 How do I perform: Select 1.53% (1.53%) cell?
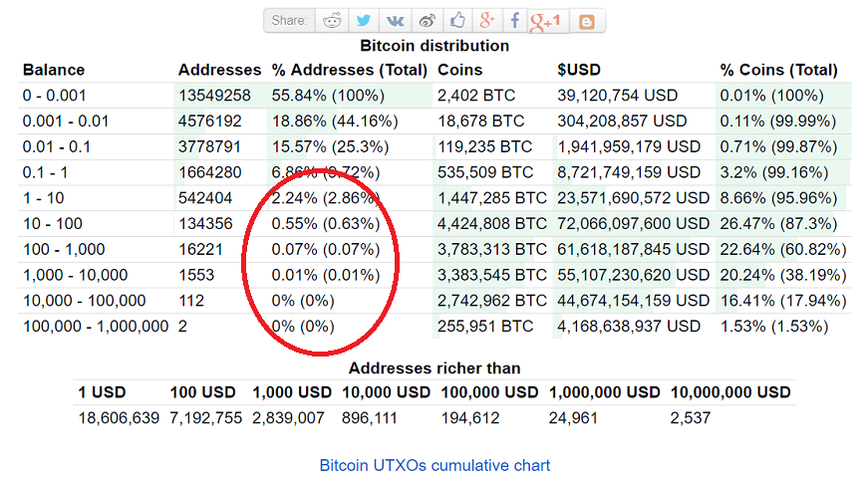tap(774, 327)
